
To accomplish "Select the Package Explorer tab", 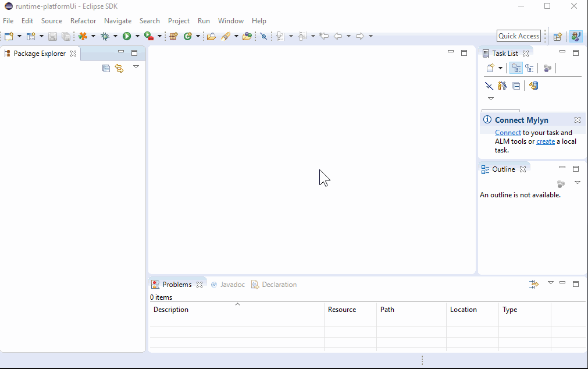I will (x=40, y=54).
